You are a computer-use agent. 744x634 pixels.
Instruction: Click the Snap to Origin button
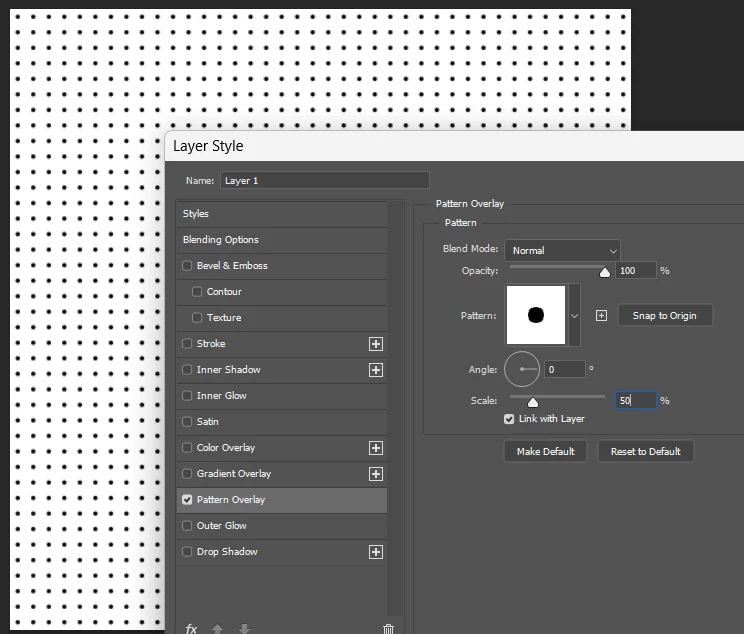(665, 316)
